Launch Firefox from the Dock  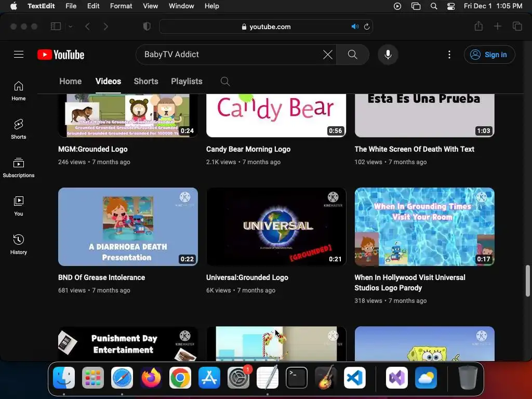point(151,378)
